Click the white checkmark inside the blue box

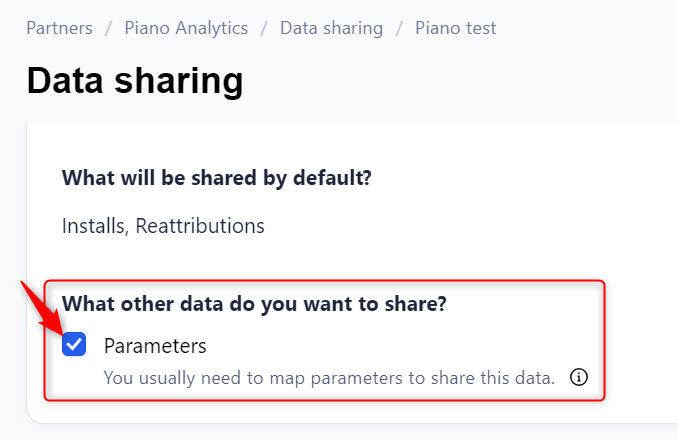click(74, 346)
